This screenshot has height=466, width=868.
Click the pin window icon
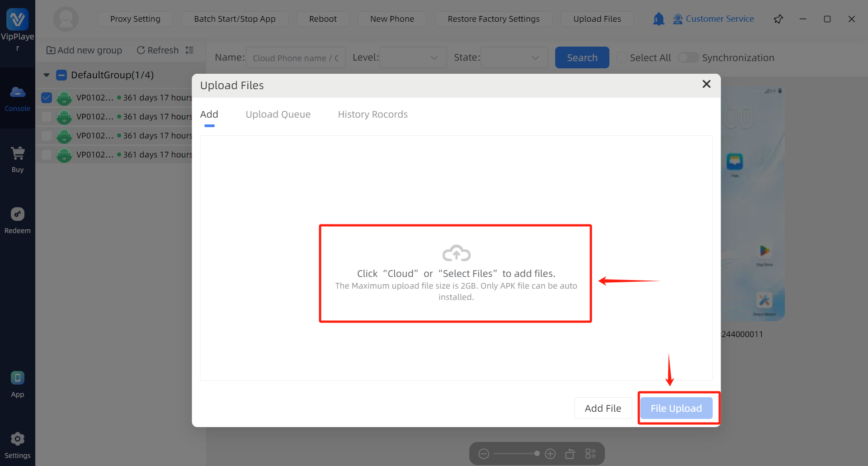(x=778, y=19)
